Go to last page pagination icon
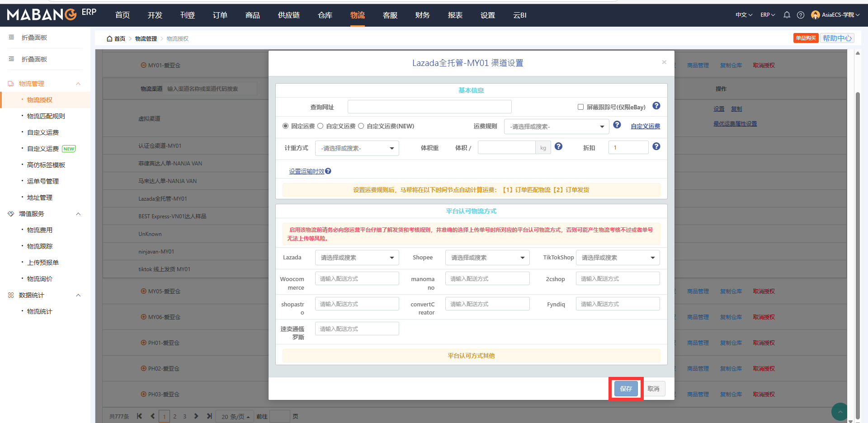 [x=209, y=416]
